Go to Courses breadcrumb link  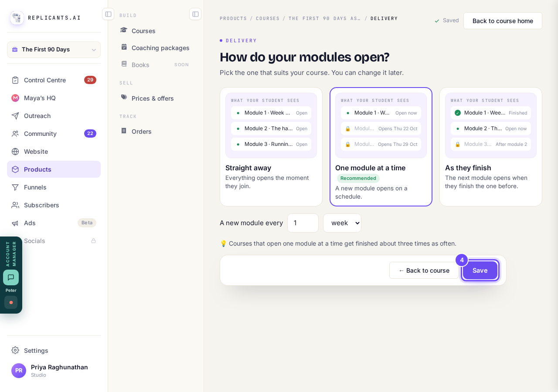268,18
